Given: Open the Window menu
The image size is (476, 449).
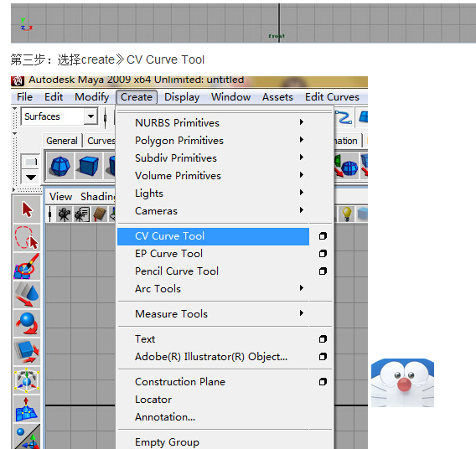Looking at the screenshot, I should tap(231, 97).
